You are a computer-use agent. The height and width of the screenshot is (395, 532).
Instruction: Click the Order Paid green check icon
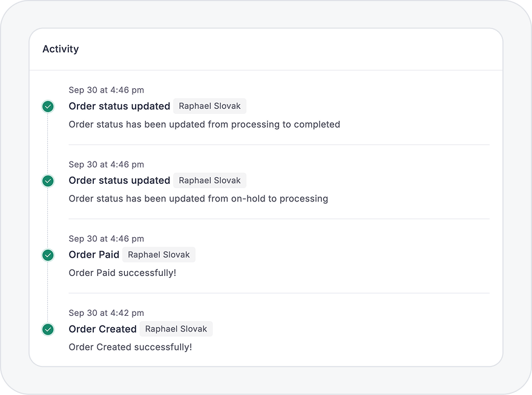[x=48, y=255]
